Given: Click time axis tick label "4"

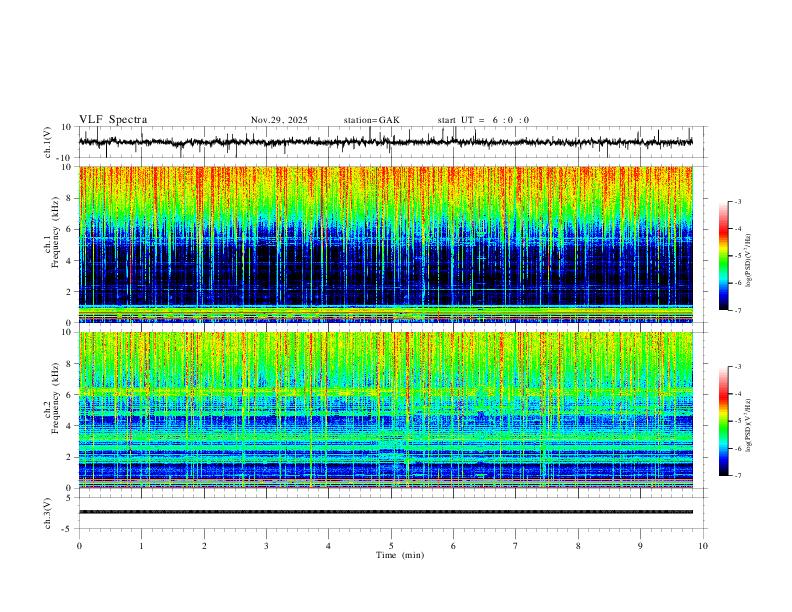Looking at the screenshot, I should (x=328, y=546).
